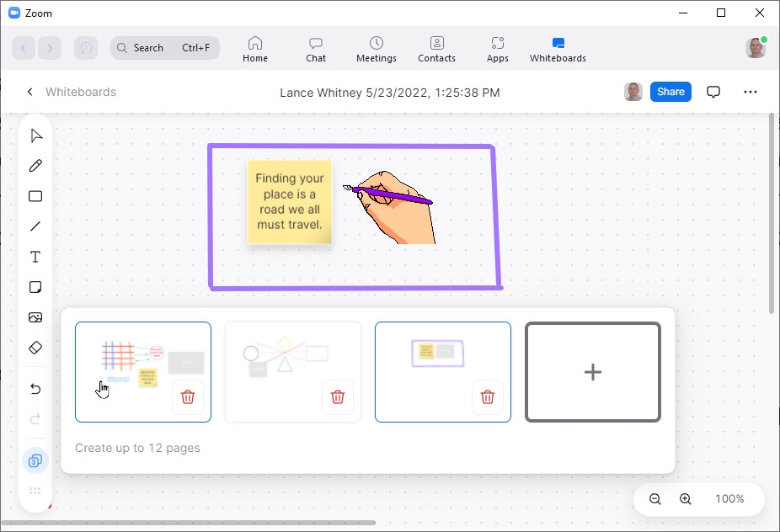This screenshot has height=532, width=780.
Task: Open the Sticky Note tool
Action: [x=35, y=287]
